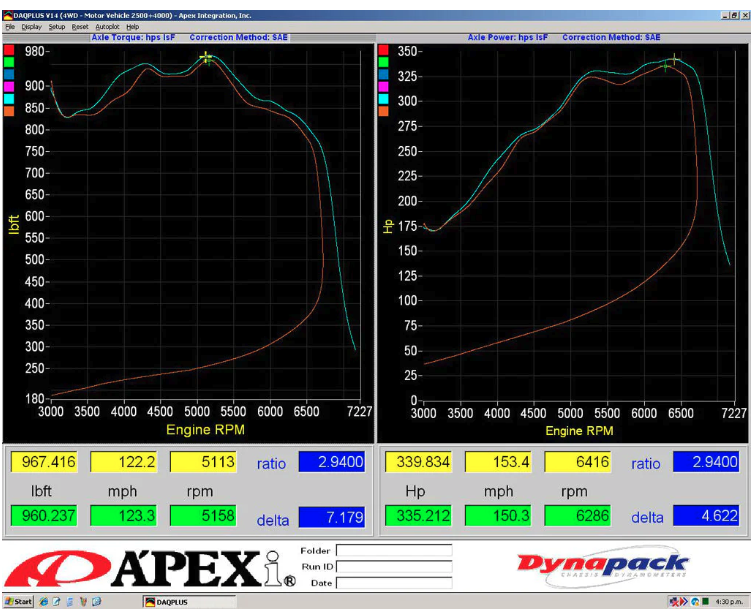753x612 pixels.
Task: Click the fifth quick launch icon
Action: tap(97, 601)
